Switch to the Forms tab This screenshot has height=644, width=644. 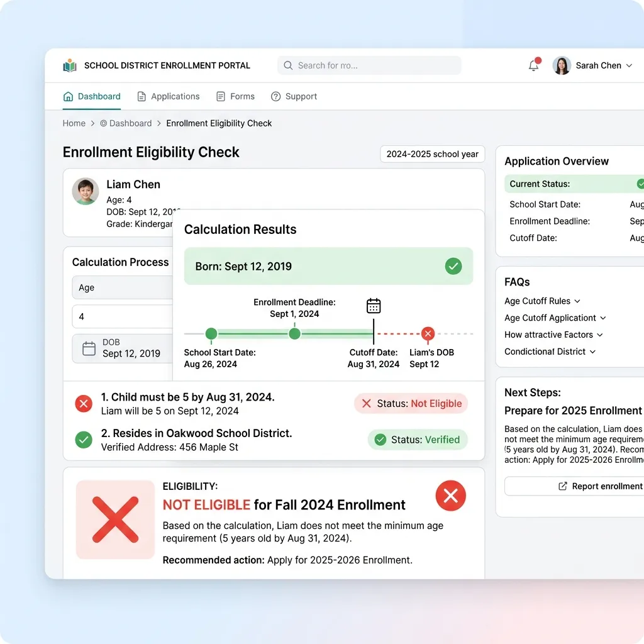click(235, 96)
